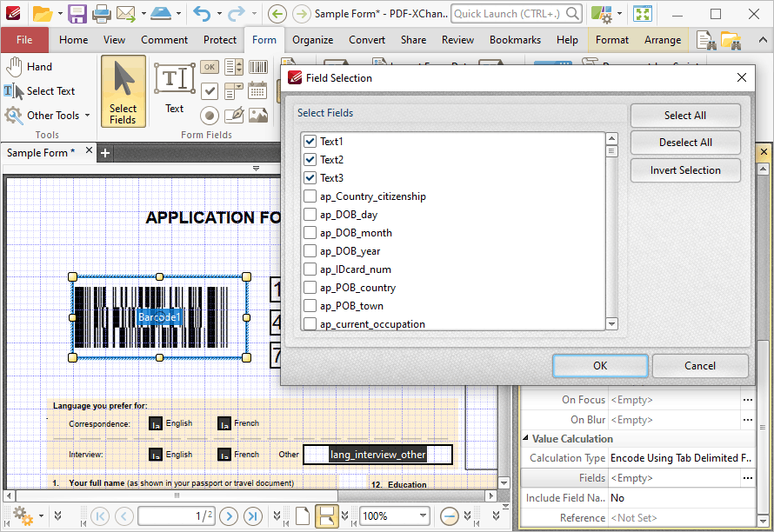Check the ap_DOB_month checkbox
The width and height of the screenshot is (774, 532).
coord(310,233)
